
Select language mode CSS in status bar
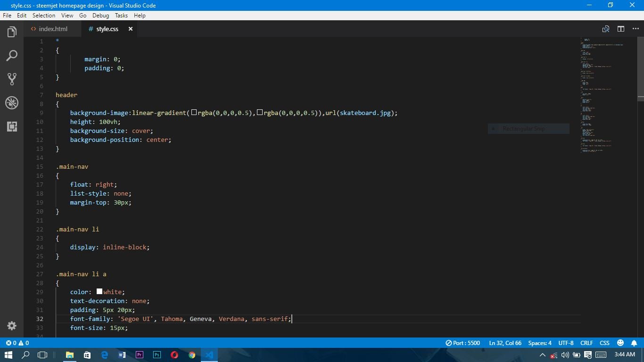point(604,343)
